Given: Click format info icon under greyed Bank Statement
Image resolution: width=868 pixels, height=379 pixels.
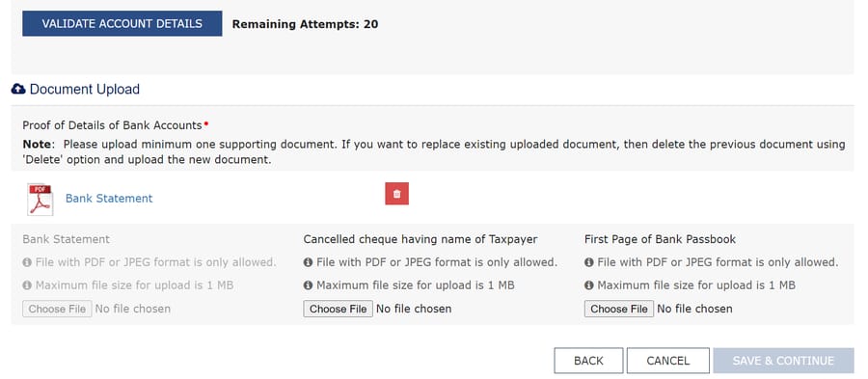Looking at the screenshot, I should coord(27,262).
